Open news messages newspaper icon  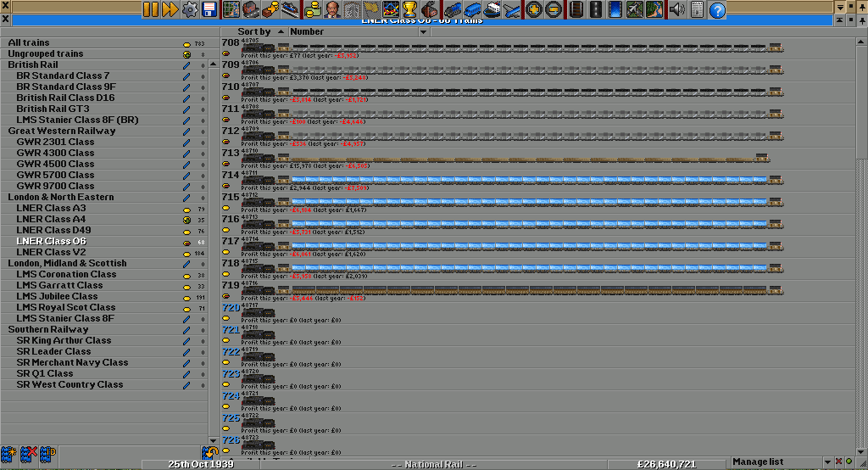pyautogui.click(x=697, y=9)
